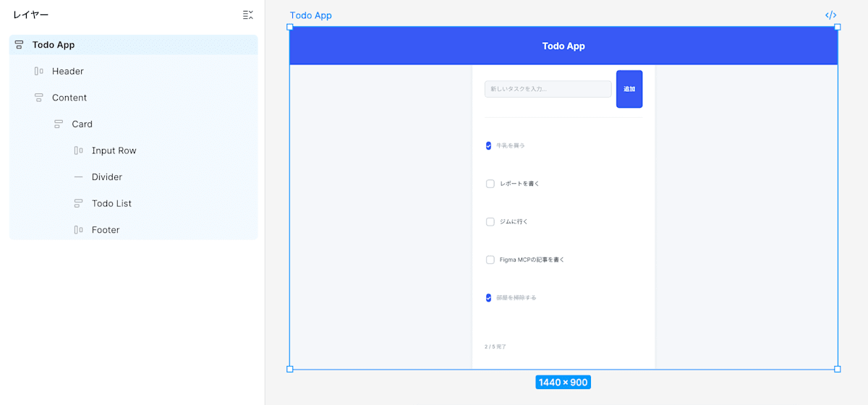Click the 部屋を掃除する task text

[x=516, y=297]
